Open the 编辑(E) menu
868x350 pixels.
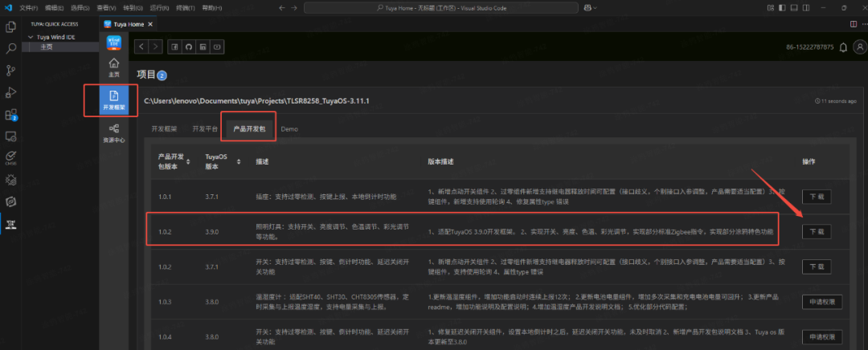(55, 8)
